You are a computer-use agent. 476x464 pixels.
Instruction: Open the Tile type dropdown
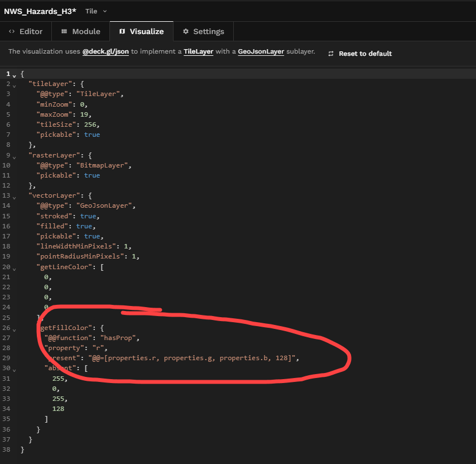click(x=96, y=11)
